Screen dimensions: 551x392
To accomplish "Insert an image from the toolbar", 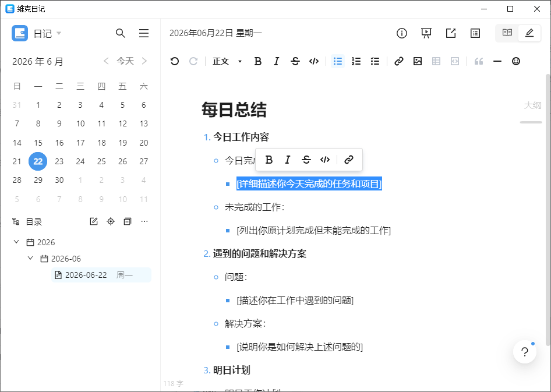I will point(418,62).
